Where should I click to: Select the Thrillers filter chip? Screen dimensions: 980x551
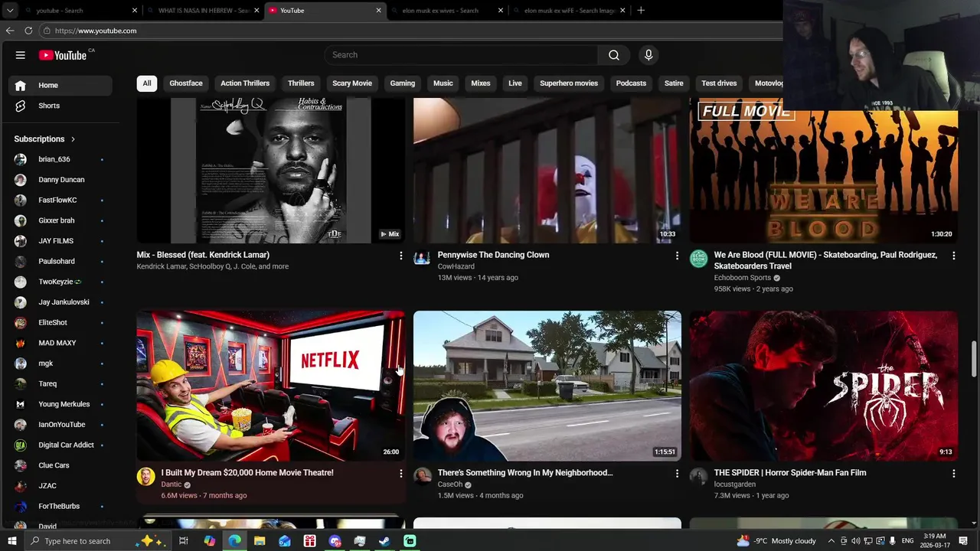click(x=301, y=83)
